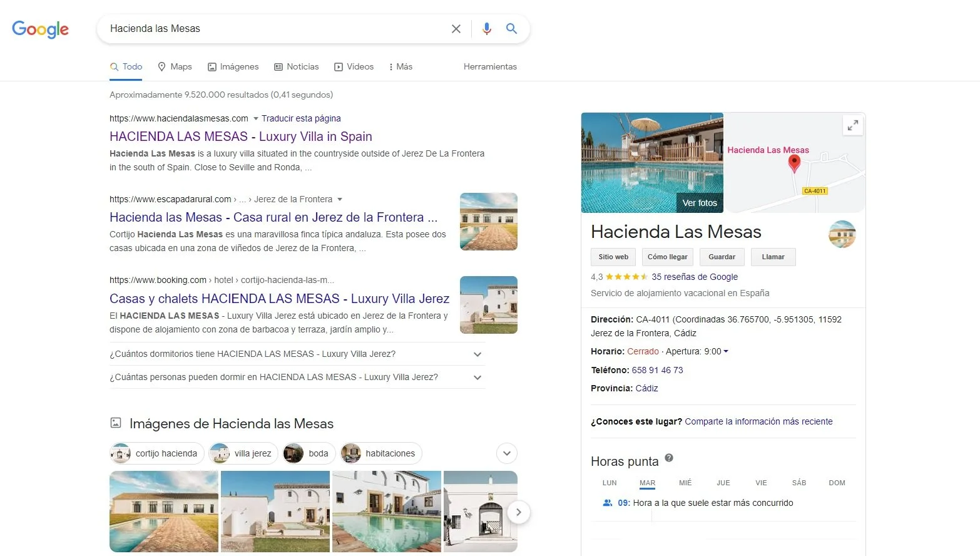Submit search with the magnifier icon

[x=511, y=29]
